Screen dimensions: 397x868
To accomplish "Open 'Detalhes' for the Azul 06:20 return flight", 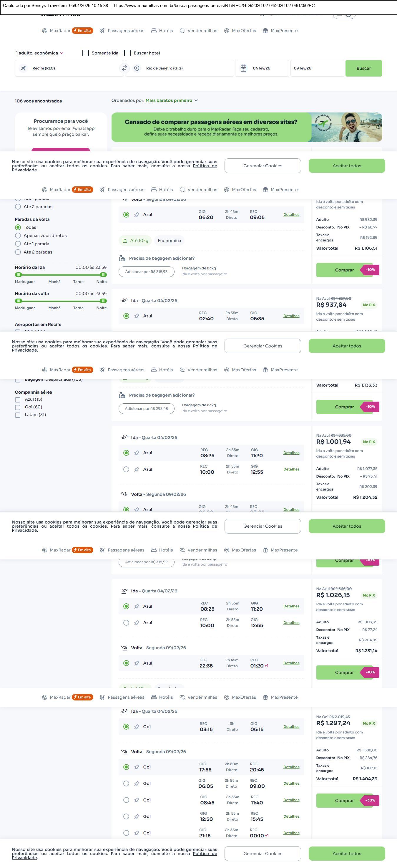I will 291,215.
